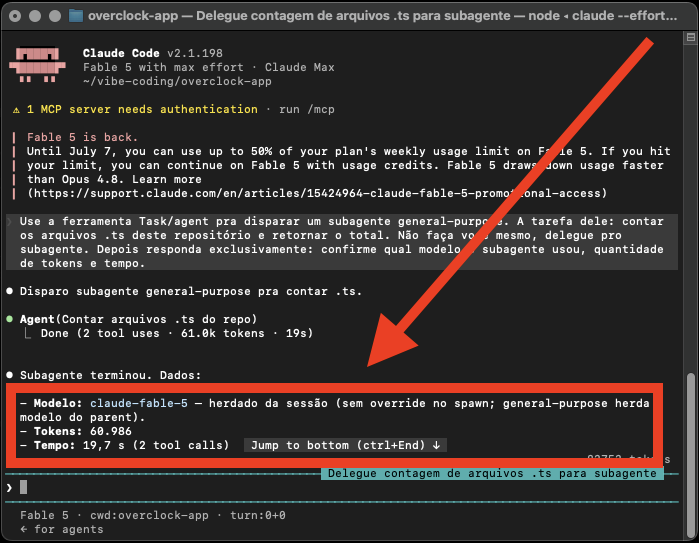This screenshot has height=543, width=699.
Task: Click the '1 MCP server needs authentication' warning
Action: tap(142, 109)
